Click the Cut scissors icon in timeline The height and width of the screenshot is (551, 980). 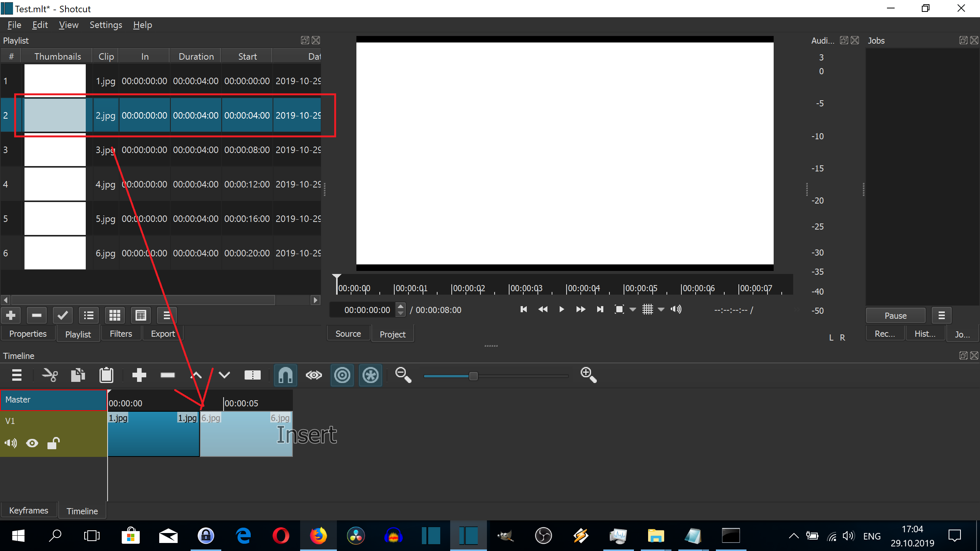point(50,375)
